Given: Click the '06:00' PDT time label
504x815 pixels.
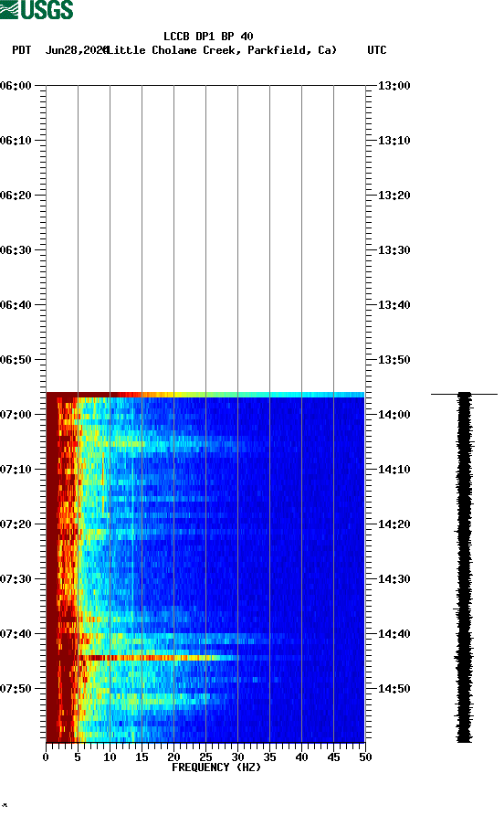Looking at the screenshot, I should click(x=16, y=86).
